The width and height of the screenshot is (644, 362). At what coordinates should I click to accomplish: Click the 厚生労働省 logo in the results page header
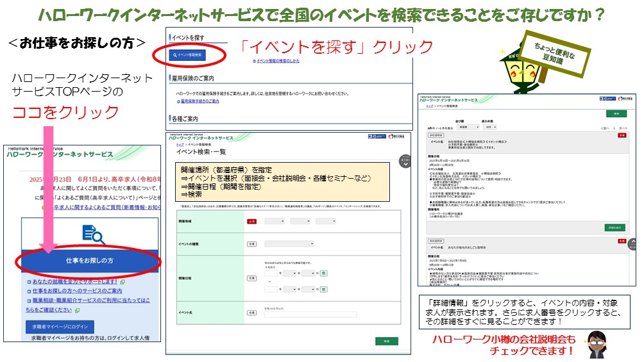626,99
